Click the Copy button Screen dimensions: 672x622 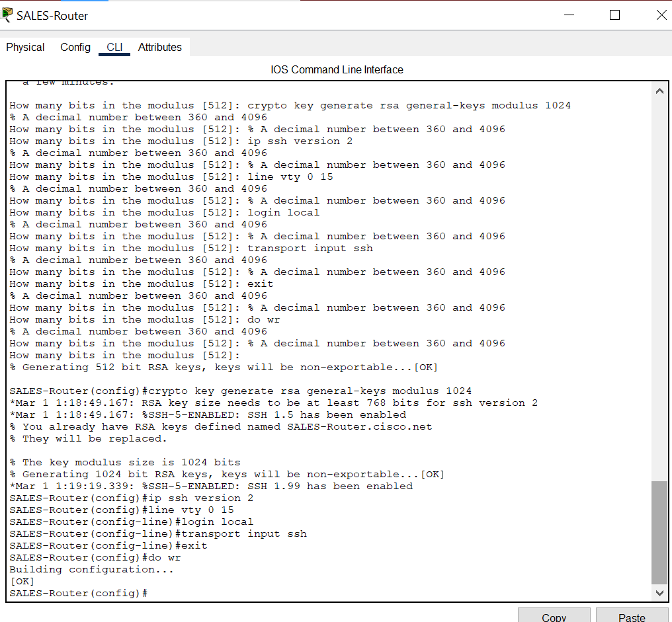[554, 615]
